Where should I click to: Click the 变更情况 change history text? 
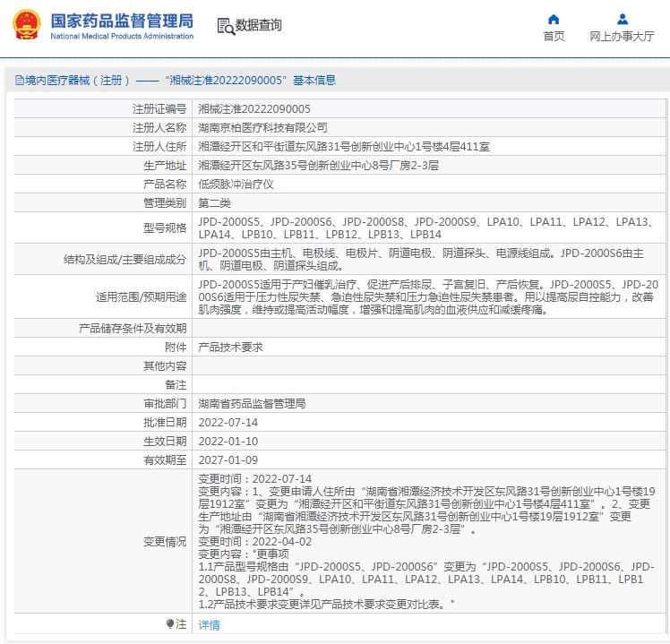(426, 541)
